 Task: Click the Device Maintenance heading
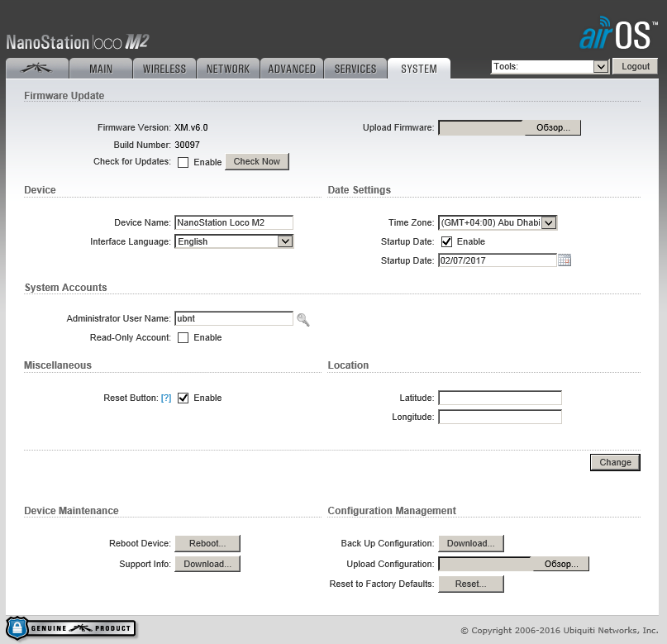click(x=71, y=510)
